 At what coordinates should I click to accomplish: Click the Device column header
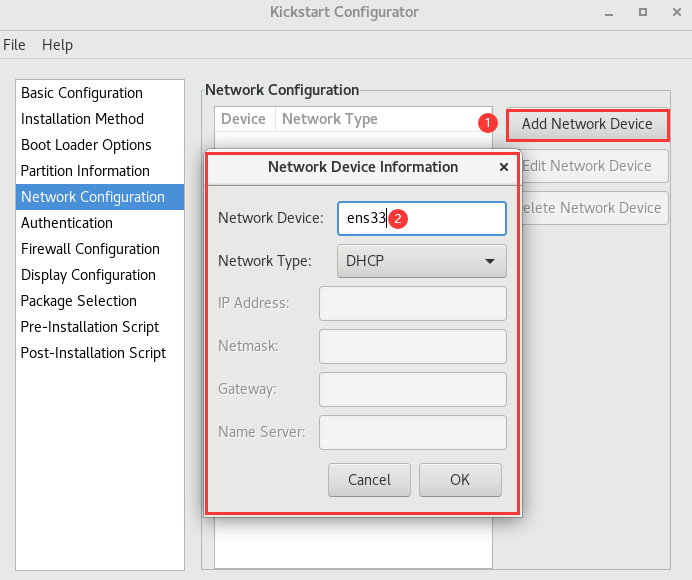[245, 119]
